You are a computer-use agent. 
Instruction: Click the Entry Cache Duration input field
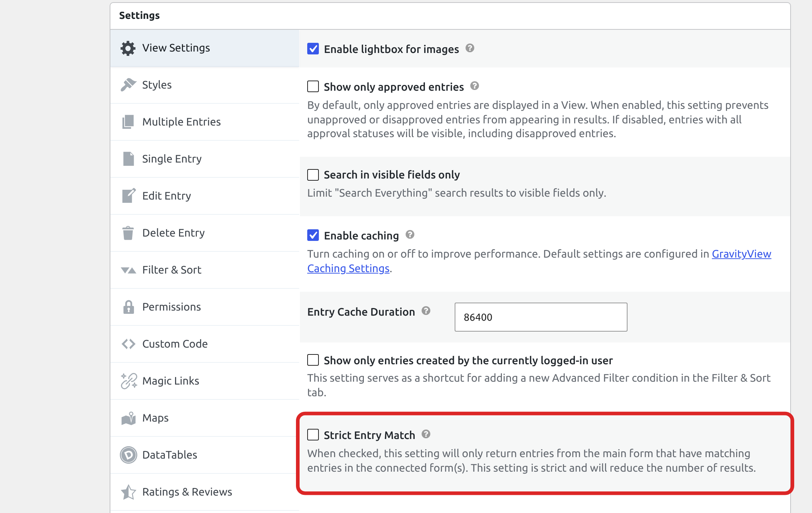tap(541, 317)
